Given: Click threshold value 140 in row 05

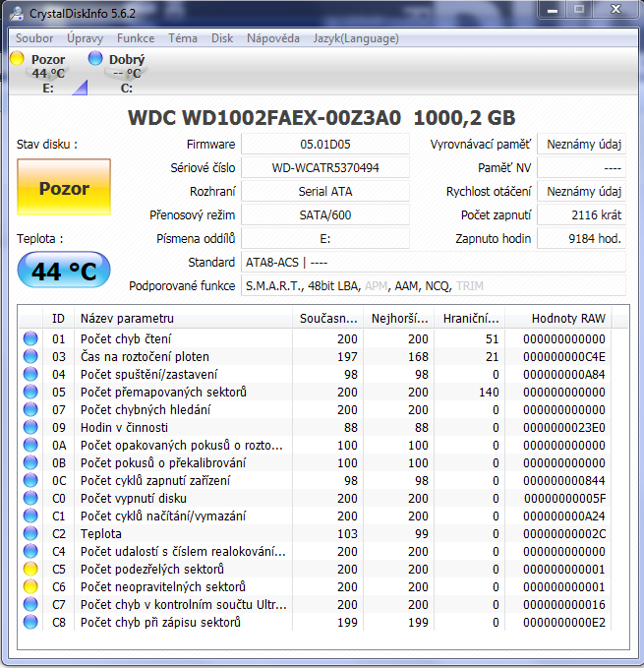Looking at the screenshot, I should click(489, 392).
